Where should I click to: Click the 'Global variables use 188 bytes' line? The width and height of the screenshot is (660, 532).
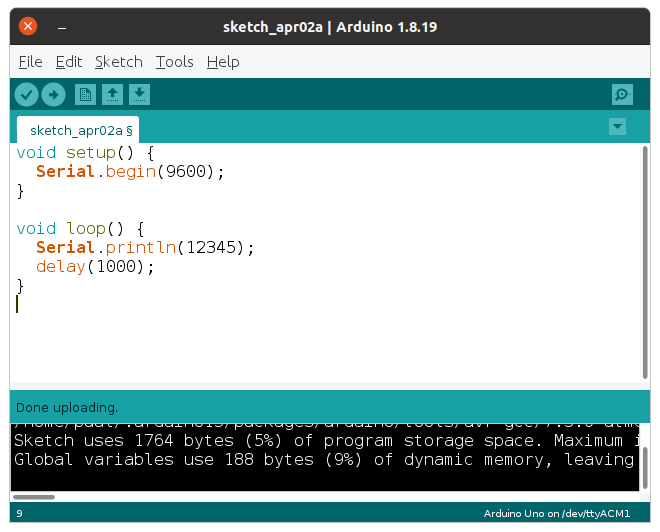pyautogui.click(x=324, y=460)
